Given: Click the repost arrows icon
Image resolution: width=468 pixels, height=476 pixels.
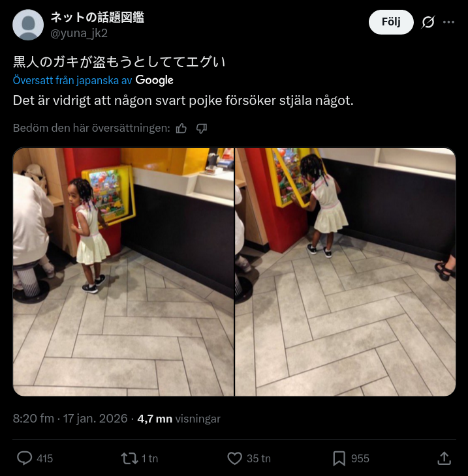Looking at the screenshot, I should tap(130, 458).
